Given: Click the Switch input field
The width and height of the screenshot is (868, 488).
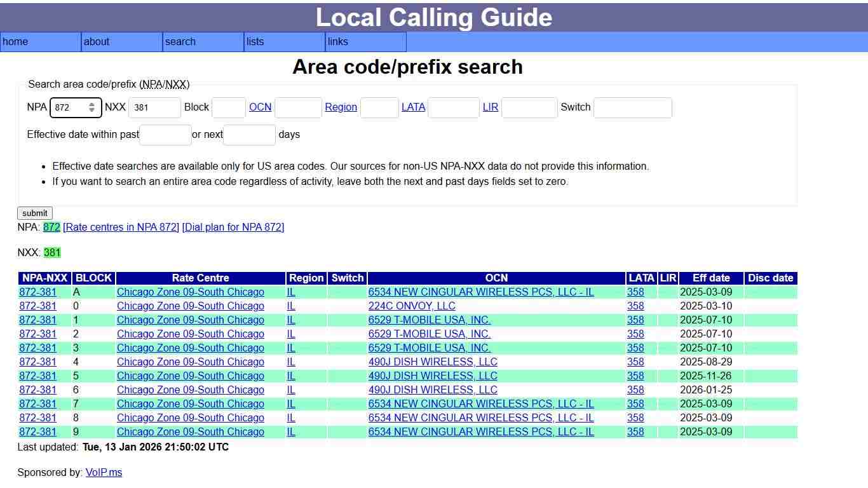Looking at the screenshot, I should coord(632,107).
